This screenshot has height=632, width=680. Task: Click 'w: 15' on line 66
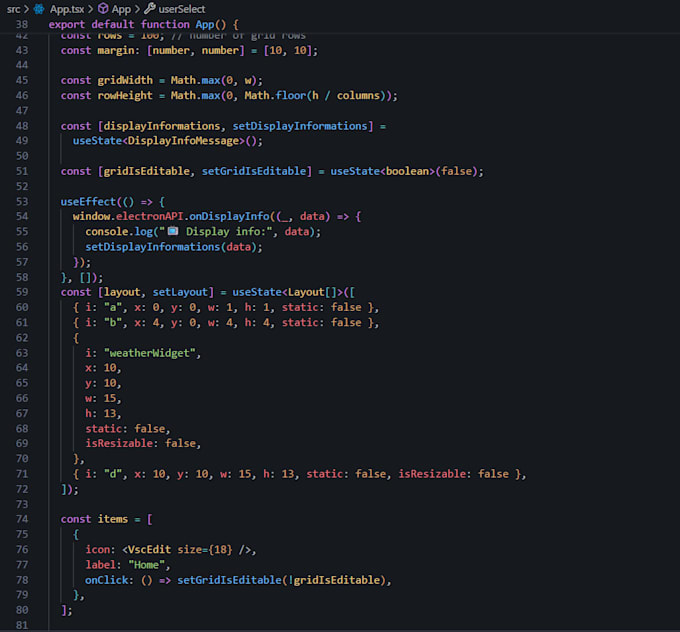point(101,398)
